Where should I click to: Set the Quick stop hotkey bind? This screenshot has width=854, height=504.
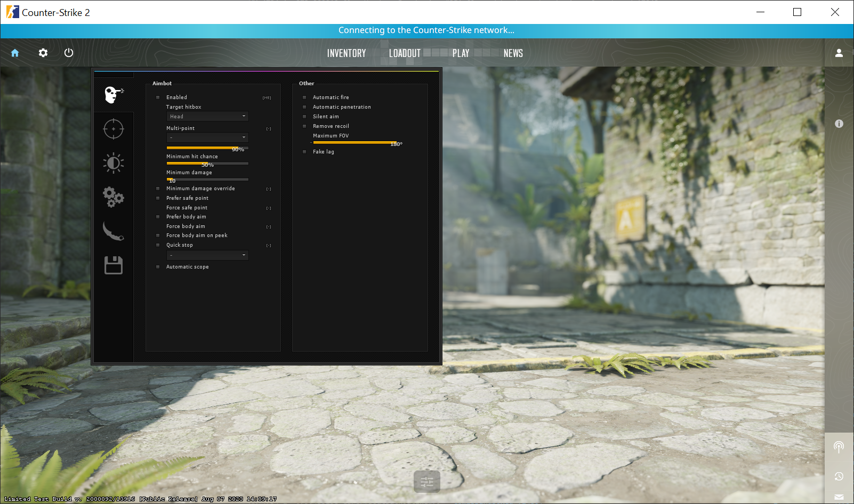point(269,246)
